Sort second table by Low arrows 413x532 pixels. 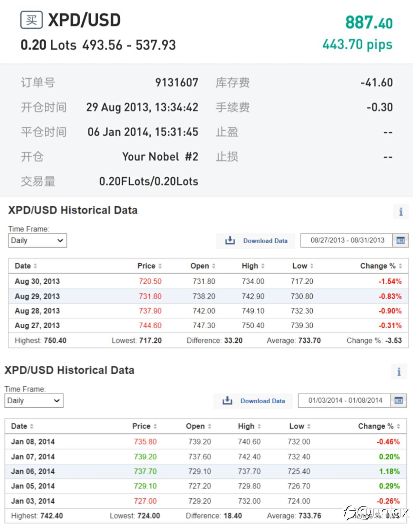(x=309, y=426)
